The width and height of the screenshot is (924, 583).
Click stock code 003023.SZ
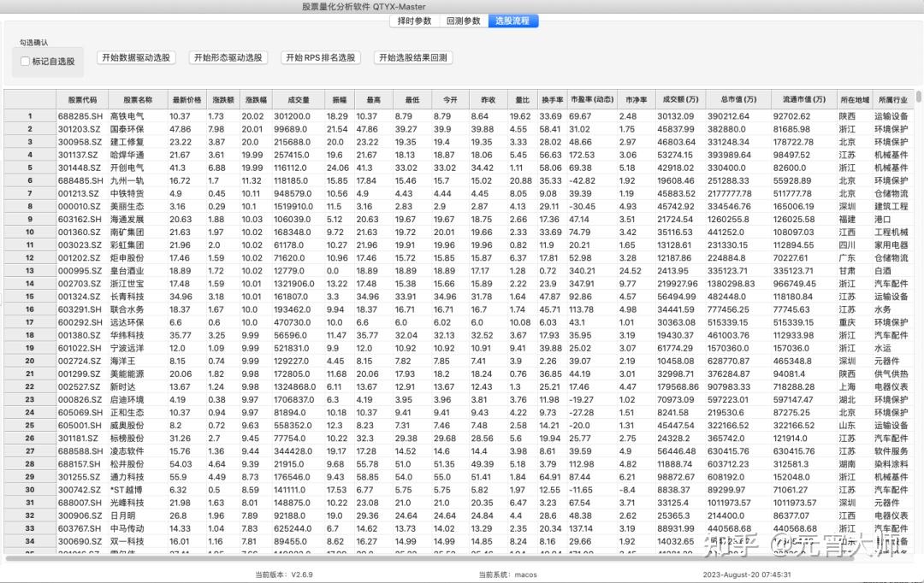click(80, 245)
